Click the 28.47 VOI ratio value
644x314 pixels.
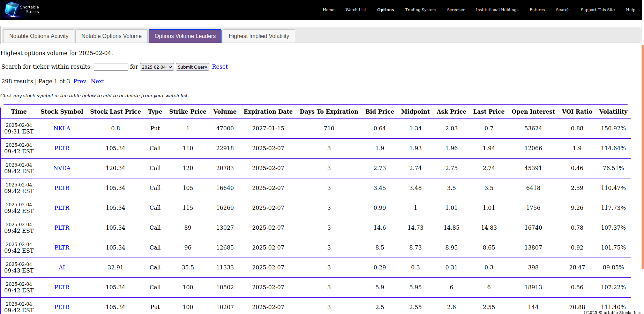tap(577, 267)
